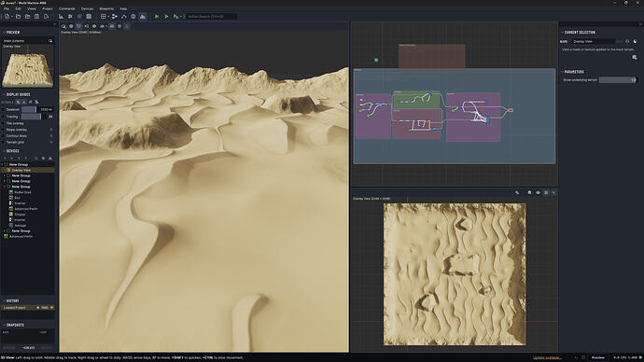
Task: Select the bottom Advanced Perlin device
Action: (21, 236)
